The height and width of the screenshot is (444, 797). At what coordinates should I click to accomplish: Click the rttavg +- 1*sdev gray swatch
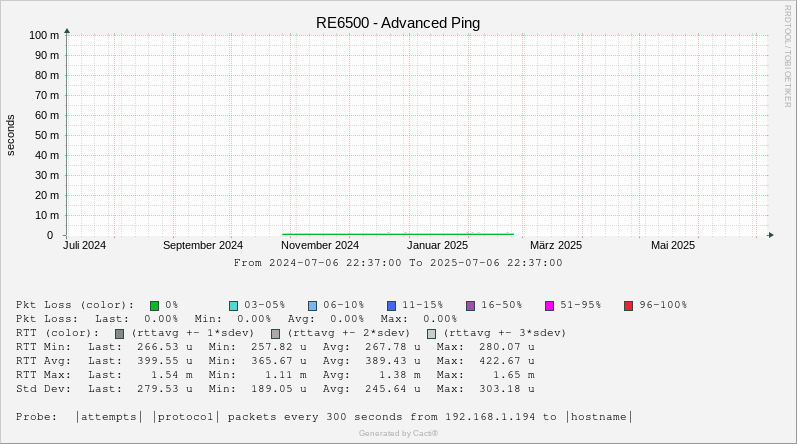(119, 334)
